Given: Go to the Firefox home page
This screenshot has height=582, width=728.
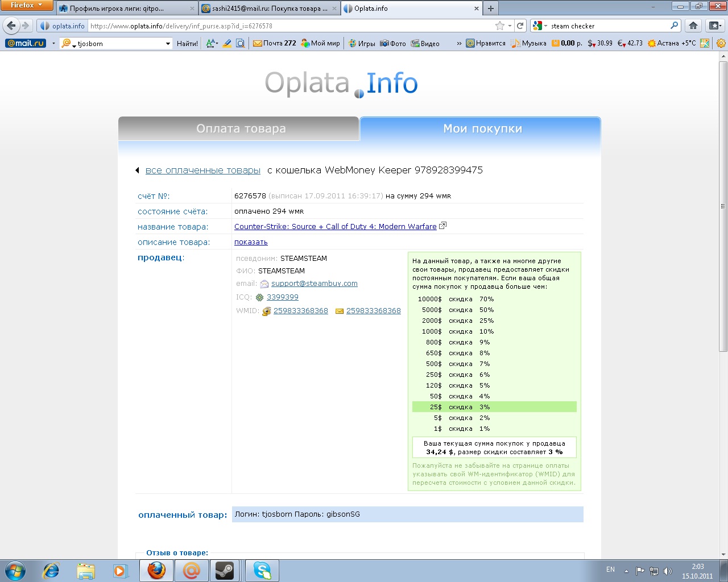Looking at the screenshot, I should pos(693,26).
